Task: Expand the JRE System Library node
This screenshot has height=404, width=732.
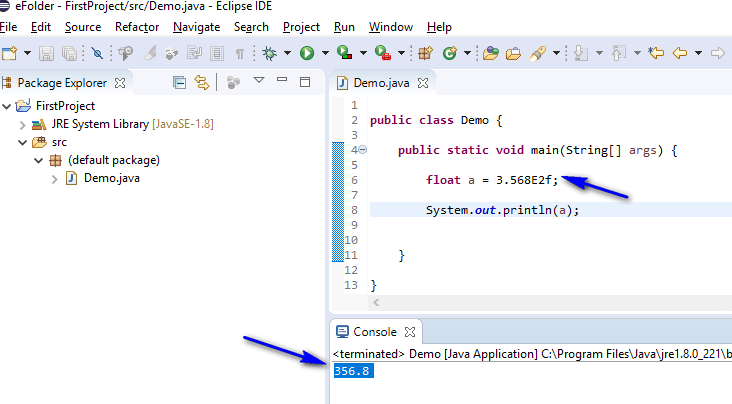Action: 22,125
